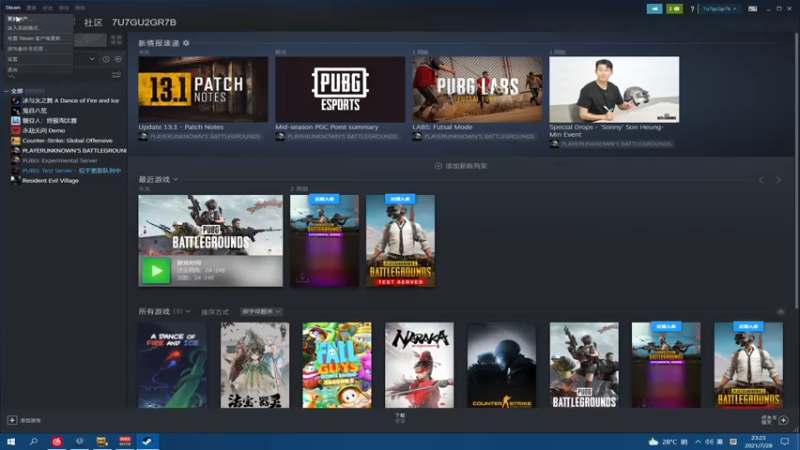The width and height of the screenshot is (800, 450).
Task: Click the blue announcements megaphone icon
Action: (654, 9)
